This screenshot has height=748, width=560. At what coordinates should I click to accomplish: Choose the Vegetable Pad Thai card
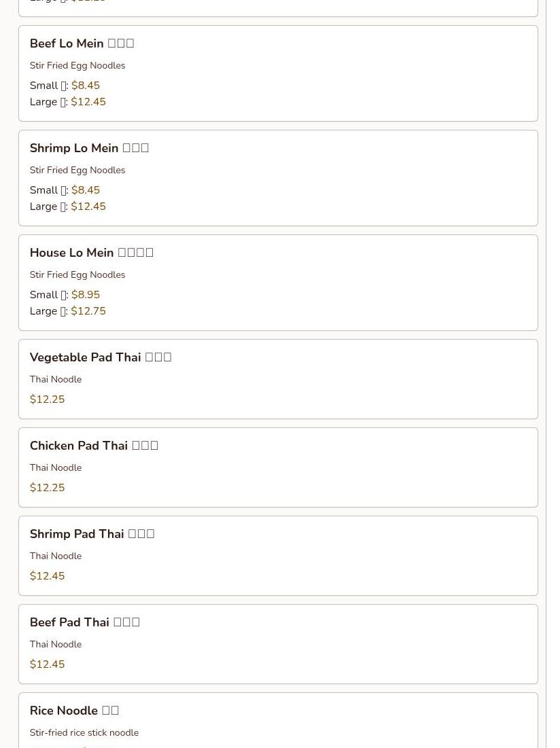278,379
